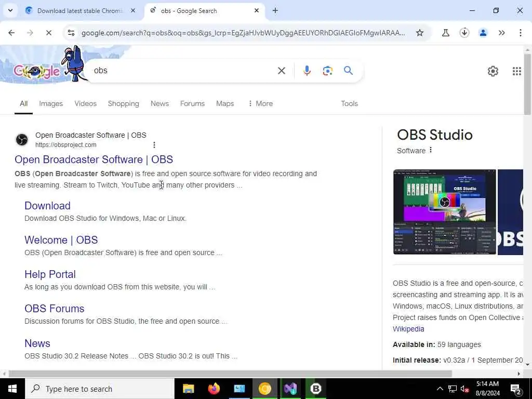Image resolution: width=532 pixels, height=399 pixels.
Task: Focus the Google search box with obs
Action: [x=183, y=71]
